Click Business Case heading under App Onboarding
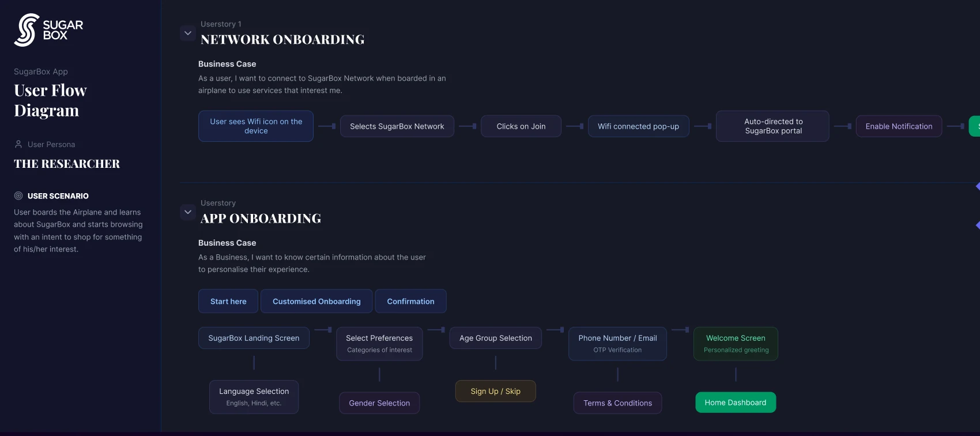The image size is (980, 436). (227, 243)
